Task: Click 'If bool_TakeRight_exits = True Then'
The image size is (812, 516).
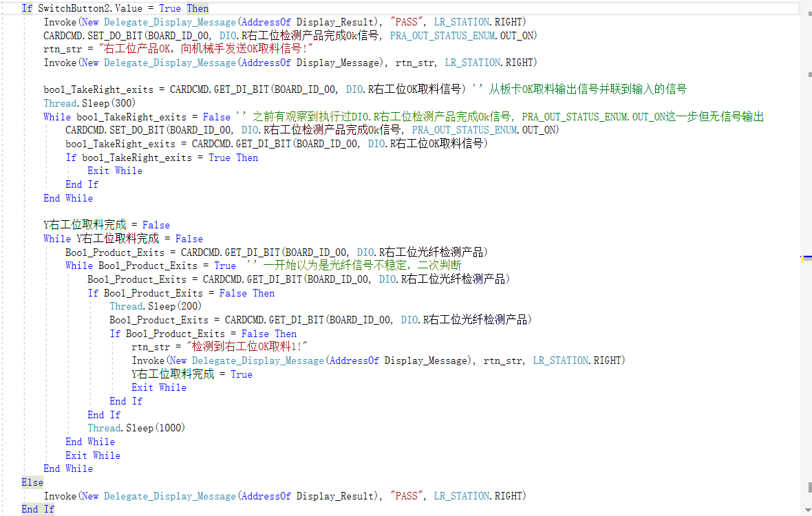Action: 162,158
